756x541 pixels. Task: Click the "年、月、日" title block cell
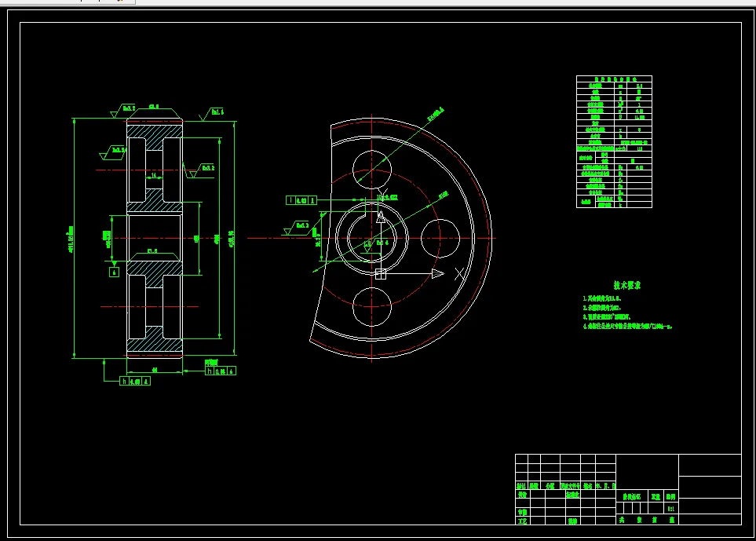605,486
